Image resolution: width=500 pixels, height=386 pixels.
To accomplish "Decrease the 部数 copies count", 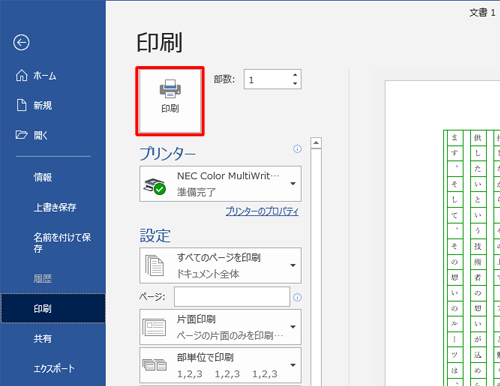I will point(295,83).
